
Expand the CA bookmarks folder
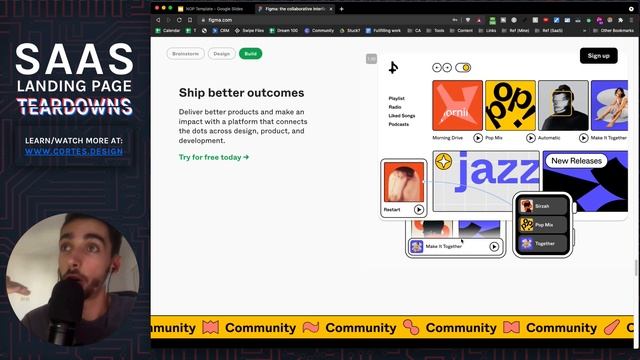[414, 31]
